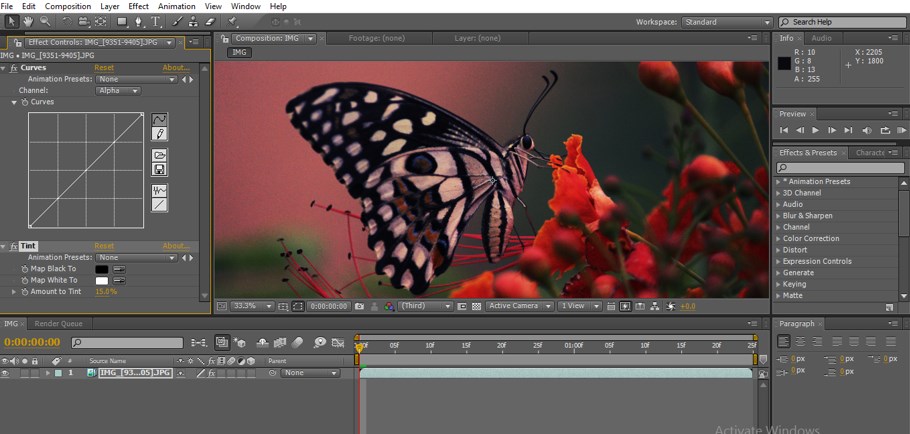Image resolution: width=910 pixels, height=434 pixels.
Task: Switch to the Render Queue tab
Action: click(x=59, y=324)
